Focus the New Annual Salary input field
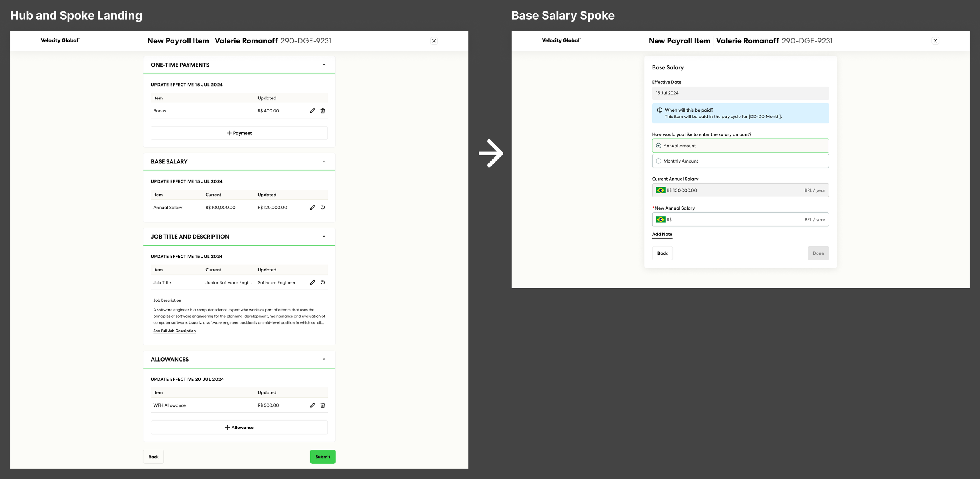 [737, 220]
